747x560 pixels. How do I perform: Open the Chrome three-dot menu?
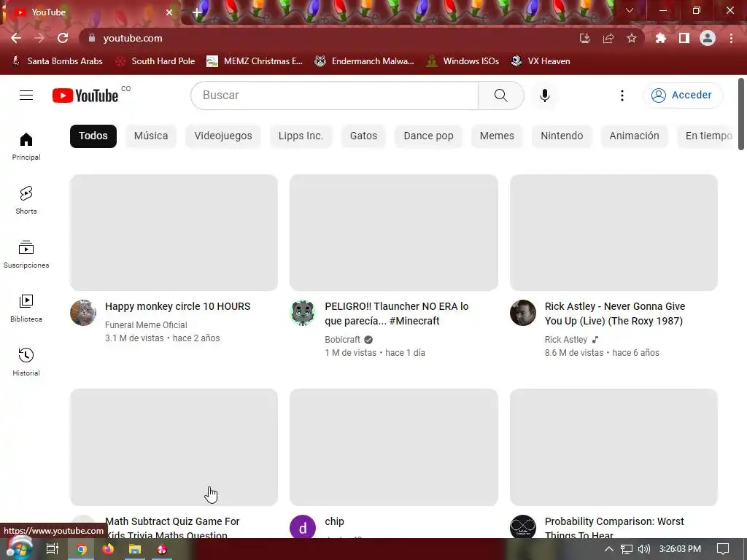(x=731, y=38)
